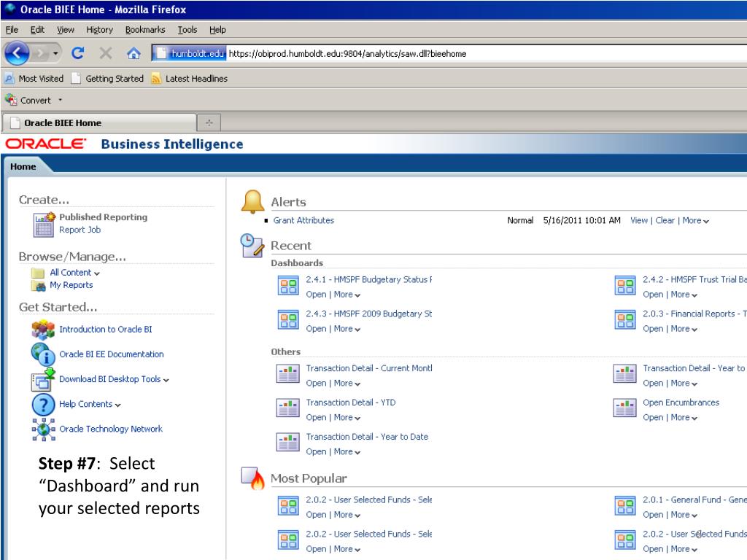Image resolution: width=747 pixels, height=560 pixels.
Task: Click the Latest Headlines RSS feed icon
Action: [x=156, y=79]
